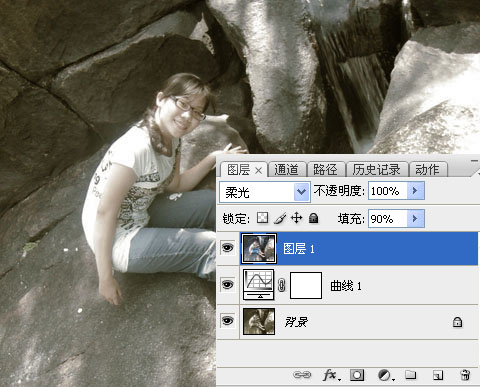Add a layer mask button
480x387 pixels.
(x=357, y=375)
